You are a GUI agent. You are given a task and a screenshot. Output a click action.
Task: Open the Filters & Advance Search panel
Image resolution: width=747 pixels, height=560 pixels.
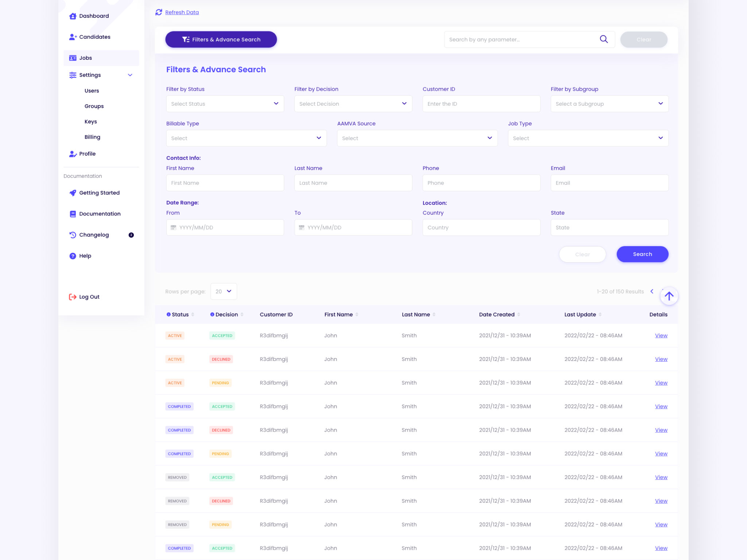pos(221,39)
